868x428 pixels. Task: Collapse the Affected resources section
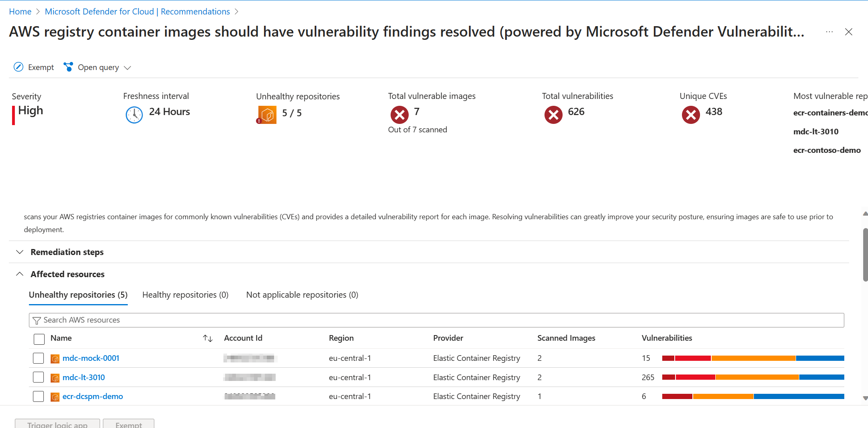click(x=20, y=274)
